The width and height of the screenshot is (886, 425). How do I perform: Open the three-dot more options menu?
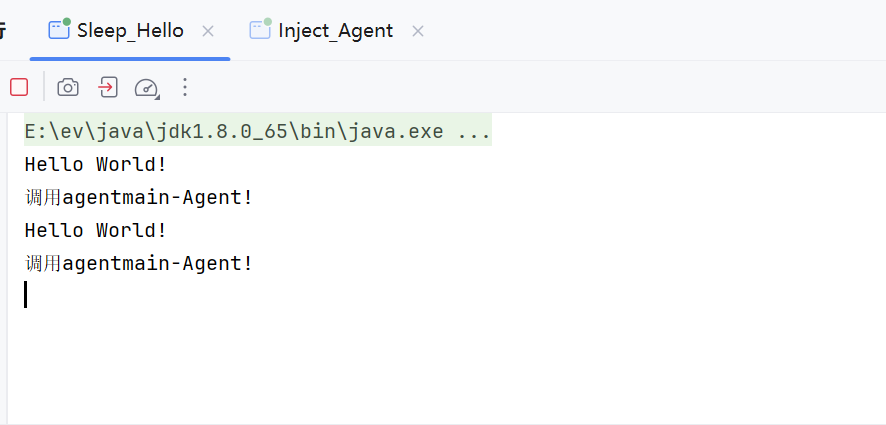click(x=185, y=87)
